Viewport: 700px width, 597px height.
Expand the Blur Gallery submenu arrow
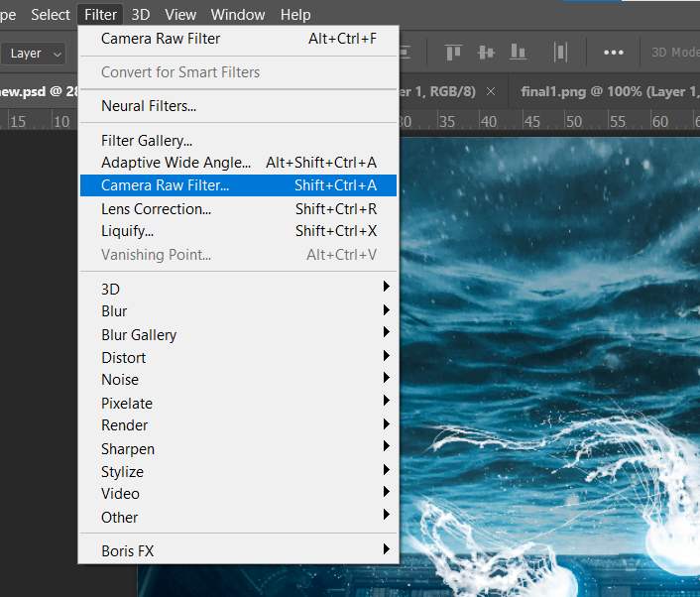coord(386,334)
